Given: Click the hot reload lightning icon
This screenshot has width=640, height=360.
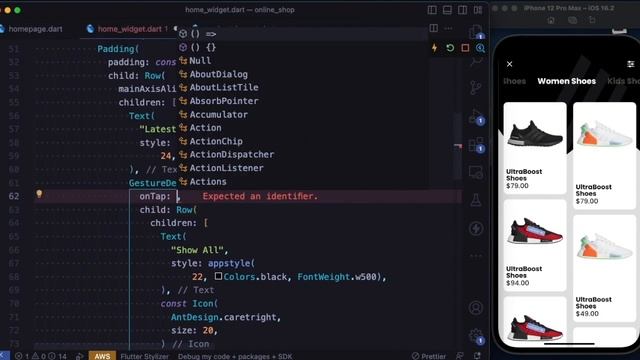Looking at the screenshot, I should tap(435, 48).
